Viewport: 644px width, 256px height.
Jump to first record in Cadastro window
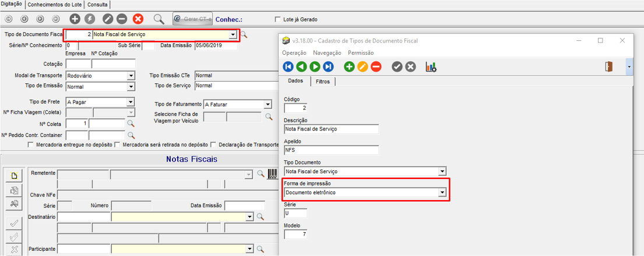[288, 66]
